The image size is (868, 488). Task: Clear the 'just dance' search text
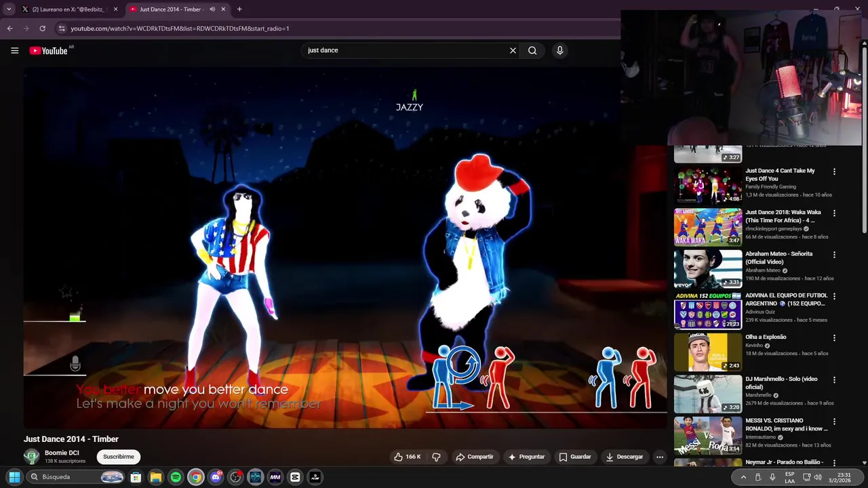click(x=513, y=50)
